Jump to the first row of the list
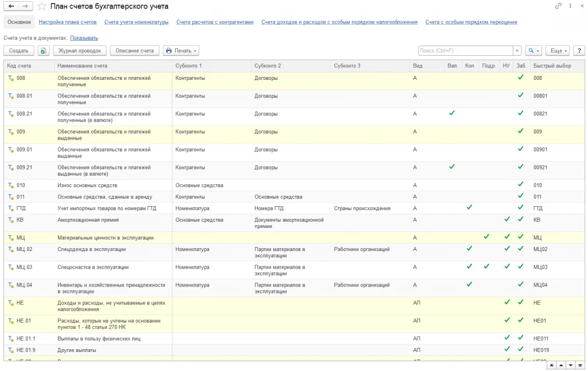 click(x=552, y=365)
